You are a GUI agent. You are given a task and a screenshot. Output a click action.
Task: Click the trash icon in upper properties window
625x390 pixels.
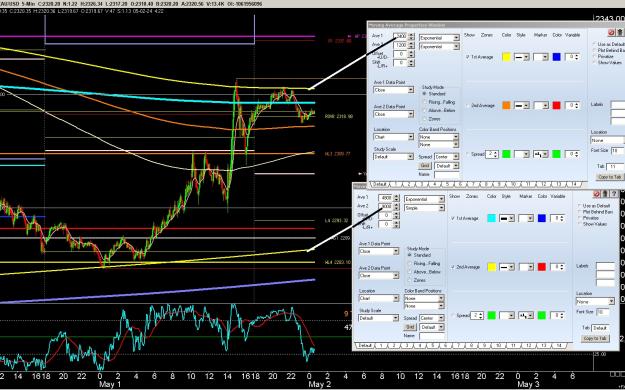point(620,32)
